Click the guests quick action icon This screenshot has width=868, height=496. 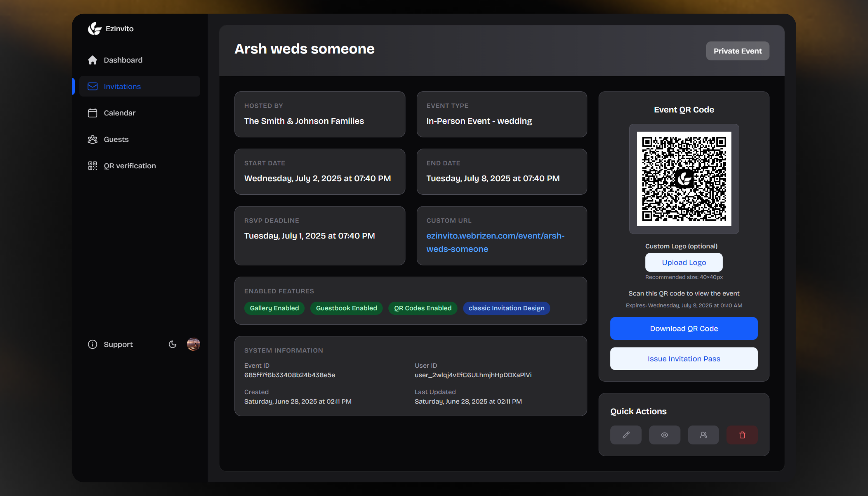703,435
